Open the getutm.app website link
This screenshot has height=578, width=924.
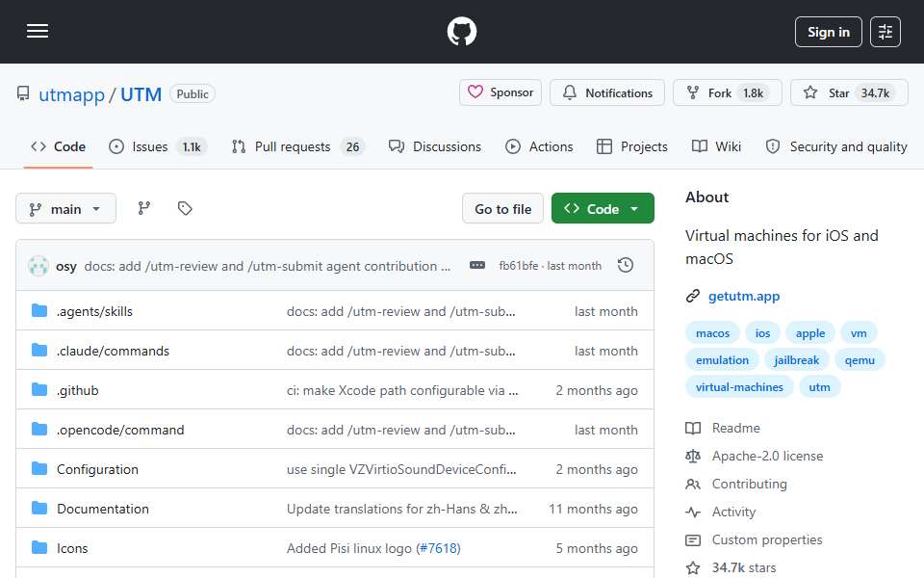click(744, 296)
